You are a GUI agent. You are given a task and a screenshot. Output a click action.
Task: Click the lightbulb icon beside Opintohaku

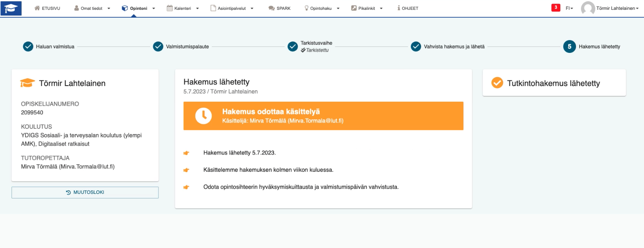tap(306, 8)
